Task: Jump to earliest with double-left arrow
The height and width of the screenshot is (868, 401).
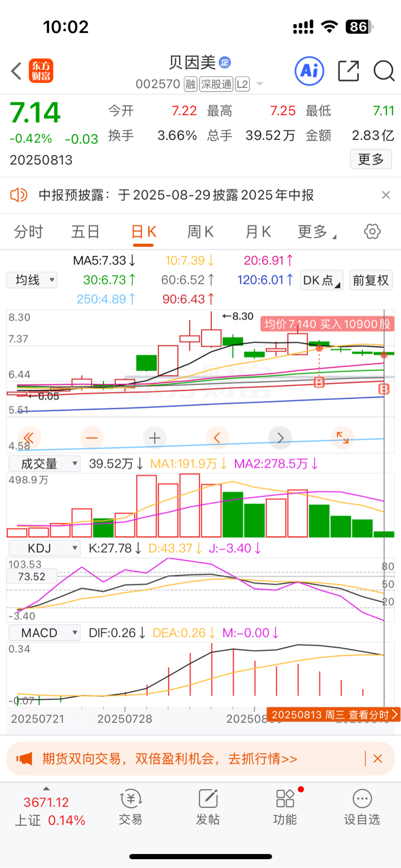Action: coord(29,437)
